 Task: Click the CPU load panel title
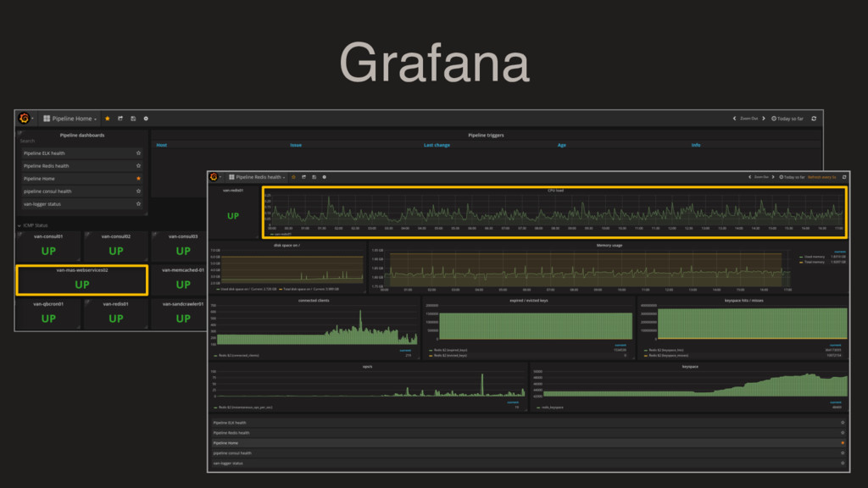coord(555,191)
